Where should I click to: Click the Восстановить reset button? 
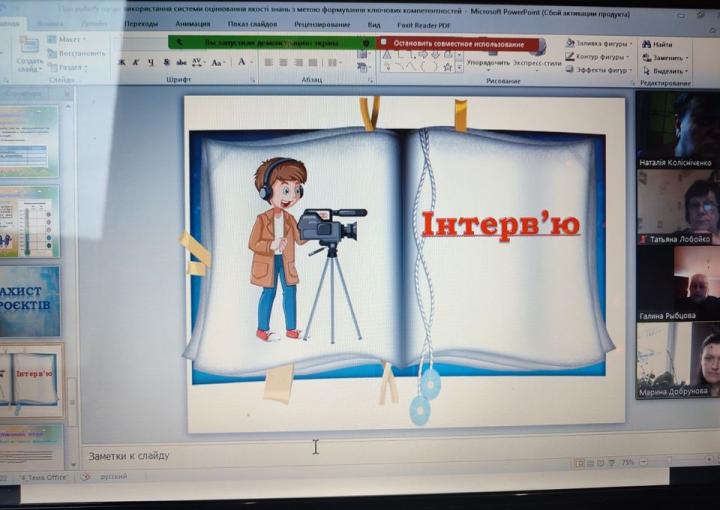[x=78, y=53]
